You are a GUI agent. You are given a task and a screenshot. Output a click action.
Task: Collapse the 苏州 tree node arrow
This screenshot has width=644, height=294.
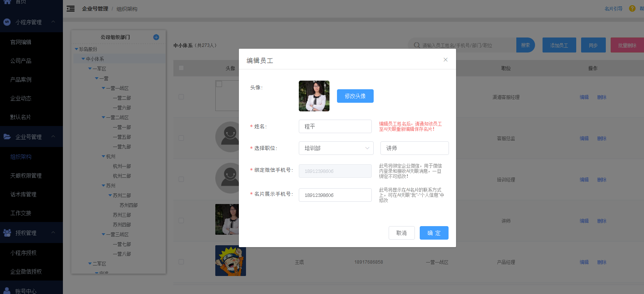[103, 186]
